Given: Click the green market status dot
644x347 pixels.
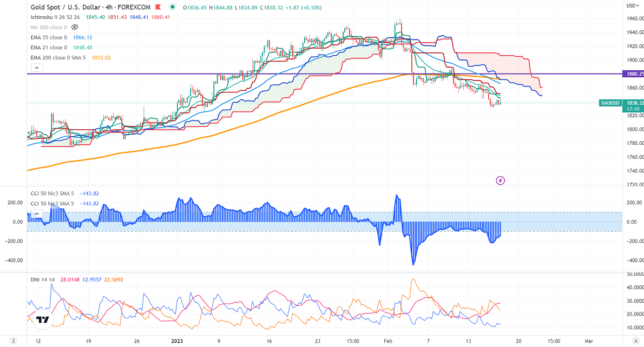Looking at the screenshot, I should tap(172, 7).
